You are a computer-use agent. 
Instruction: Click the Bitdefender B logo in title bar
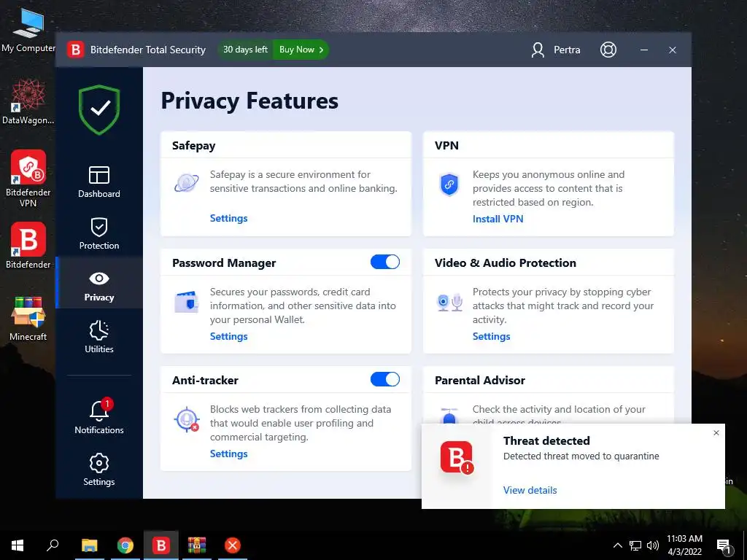coord(75,50)
